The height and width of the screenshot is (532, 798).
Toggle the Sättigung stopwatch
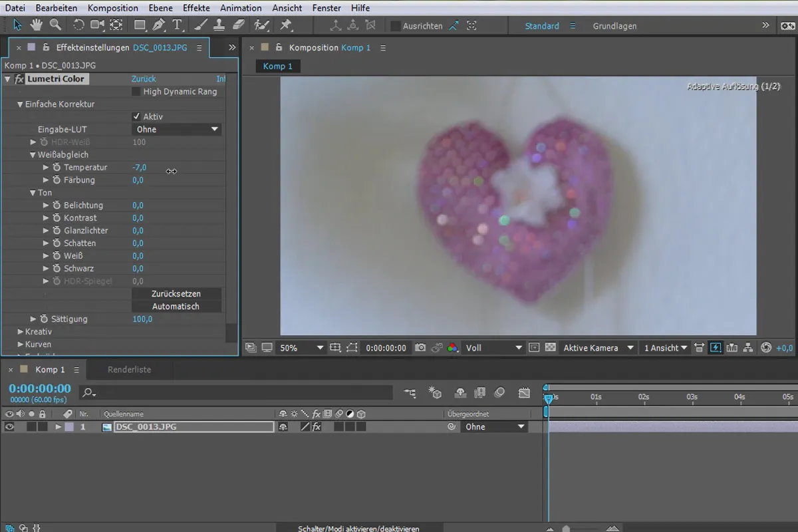click(x=44, y=319)
